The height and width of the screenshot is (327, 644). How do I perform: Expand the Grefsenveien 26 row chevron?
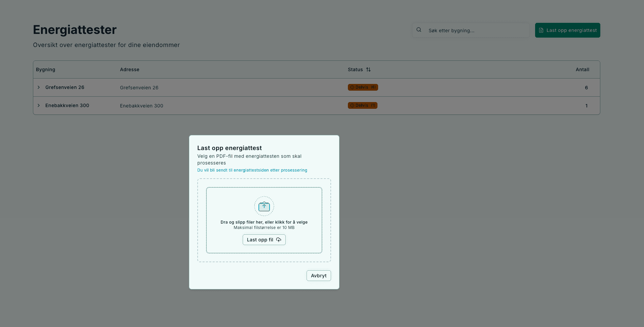pyautogui.click(x=39, y=87)
